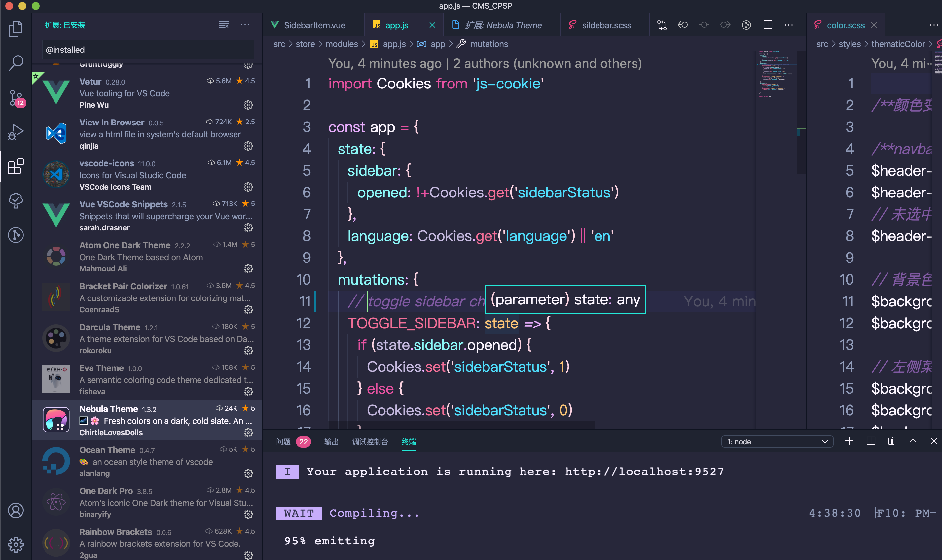
Task: Open the terminal selector '1: node' dropdown
Action: pos(777,441)
